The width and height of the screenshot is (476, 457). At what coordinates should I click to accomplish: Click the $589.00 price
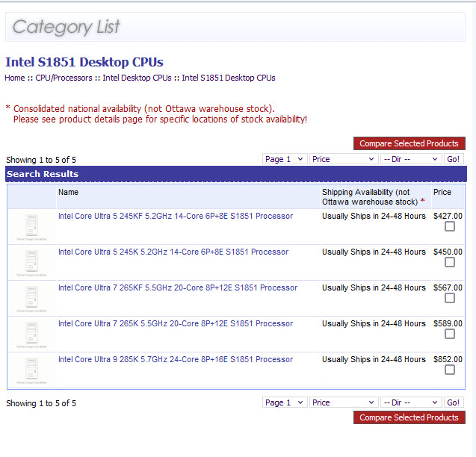(x=448, y=323)
